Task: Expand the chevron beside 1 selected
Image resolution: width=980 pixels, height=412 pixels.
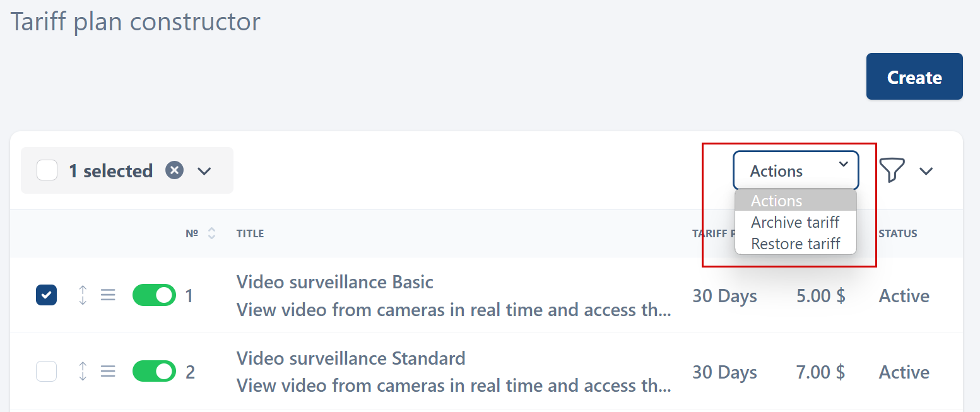Action: click(x=203, y=170)
